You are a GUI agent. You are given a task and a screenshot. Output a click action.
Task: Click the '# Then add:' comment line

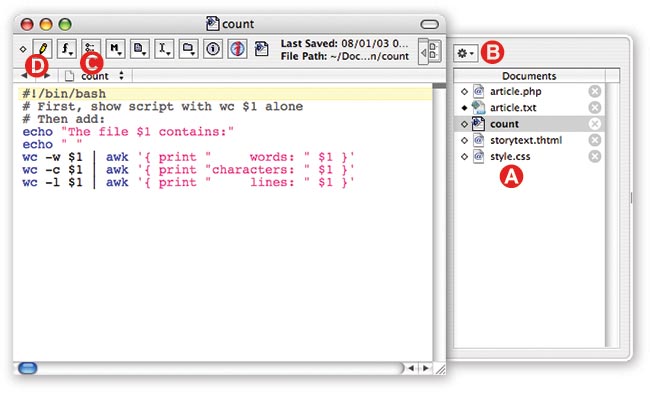[x=64, y=119]
